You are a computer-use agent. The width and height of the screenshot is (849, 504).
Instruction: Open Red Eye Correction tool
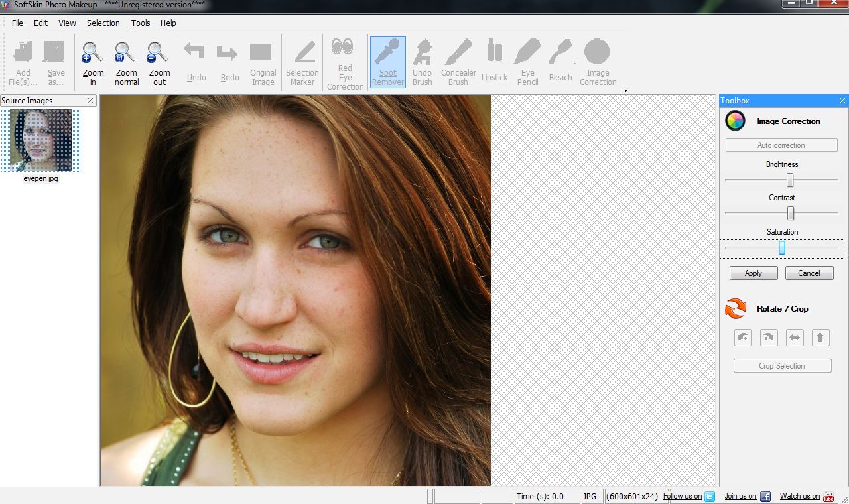tap(345, 63)
